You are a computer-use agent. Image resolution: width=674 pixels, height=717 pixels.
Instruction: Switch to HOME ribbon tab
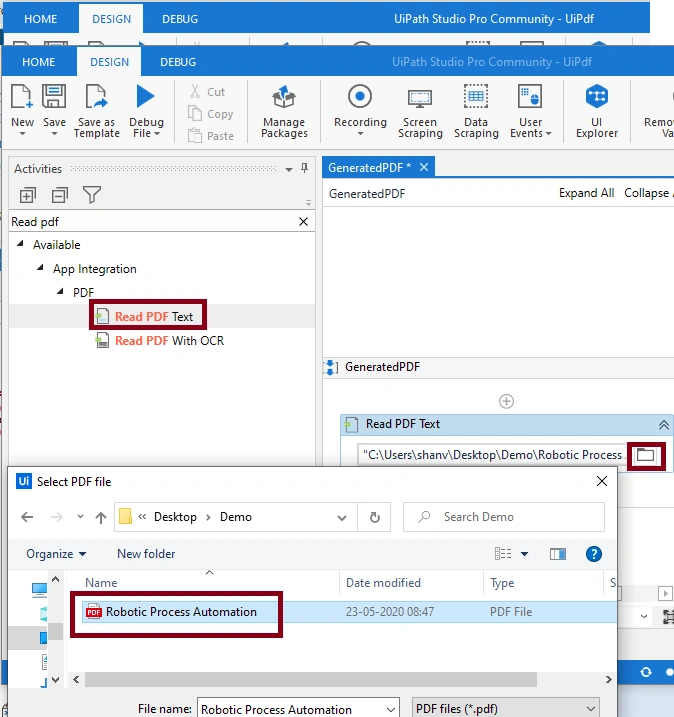coord(38,62)
